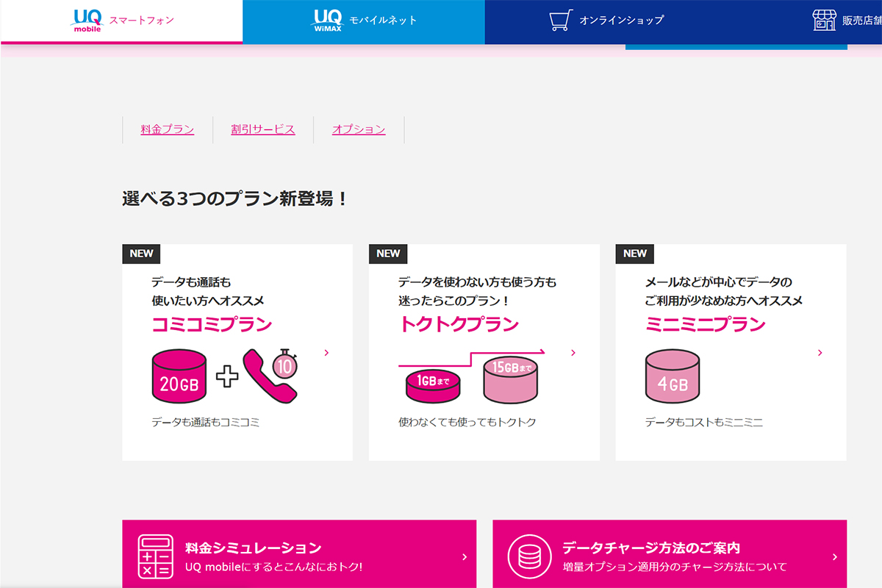Click the text データもコストもミニミニ

pyautogui.click(x=703, y=423)
